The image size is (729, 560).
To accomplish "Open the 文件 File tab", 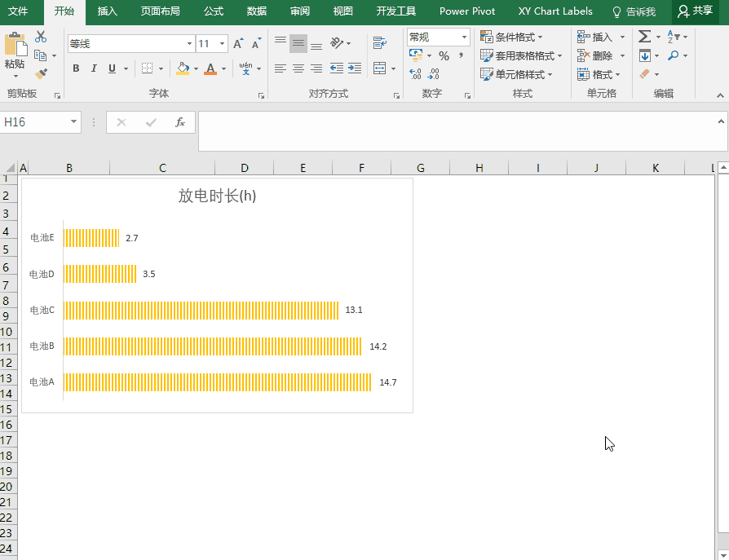I will [18, 11].
